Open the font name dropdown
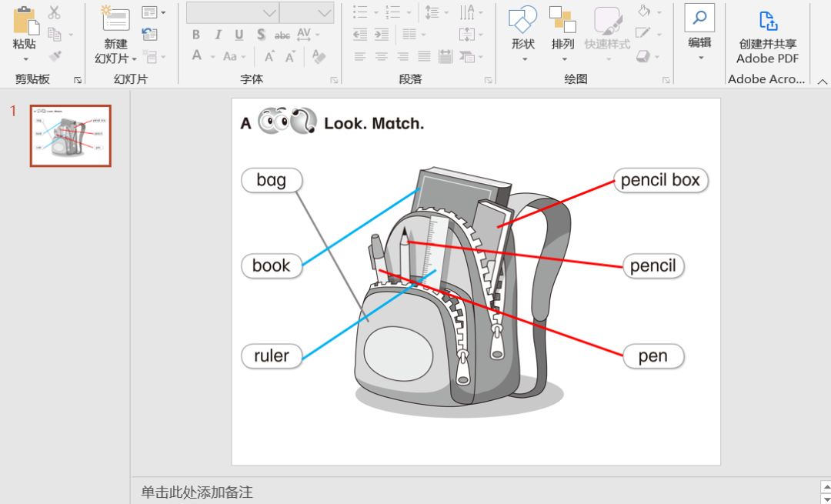Image resolution: width=831 pixels, height=504 pixels. coord(269,13)
